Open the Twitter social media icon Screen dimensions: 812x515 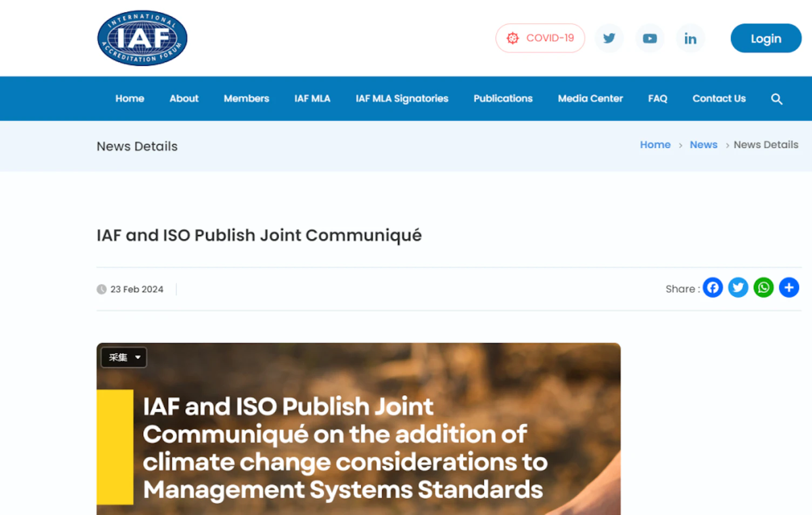point(609,38)
